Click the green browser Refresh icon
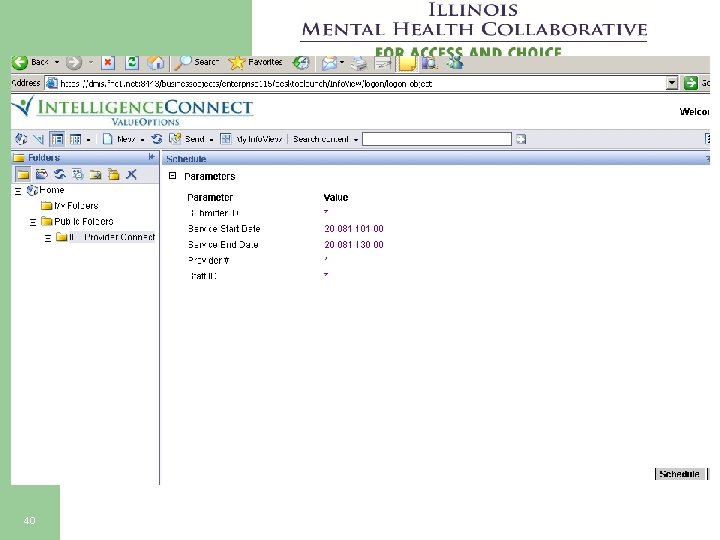 coord(132,62)
